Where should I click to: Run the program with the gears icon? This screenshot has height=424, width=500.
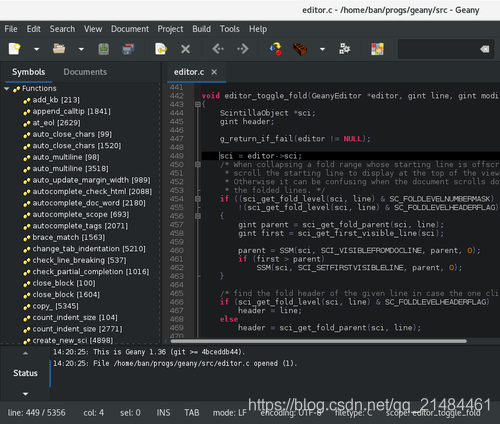[x=345, y=49]
